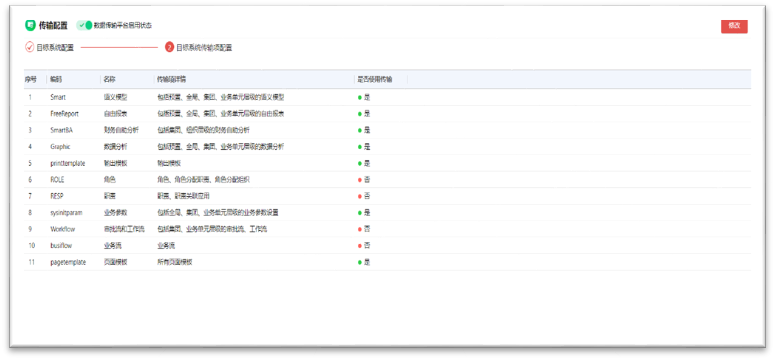The width and height of the screenshot is (776, 360).
Task: Select the Graphic code cell
Action: [60, 147]
